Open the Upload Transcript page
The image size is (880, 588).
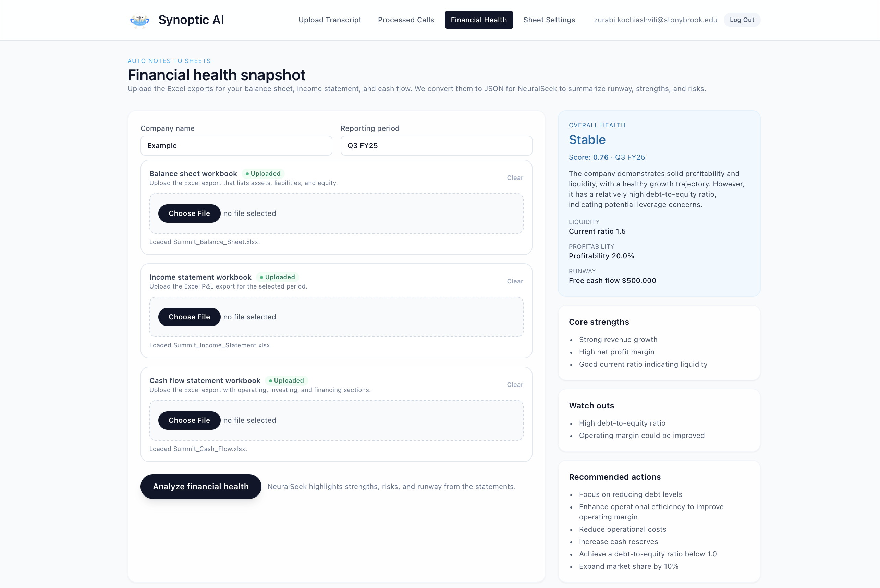pos(330,20)
